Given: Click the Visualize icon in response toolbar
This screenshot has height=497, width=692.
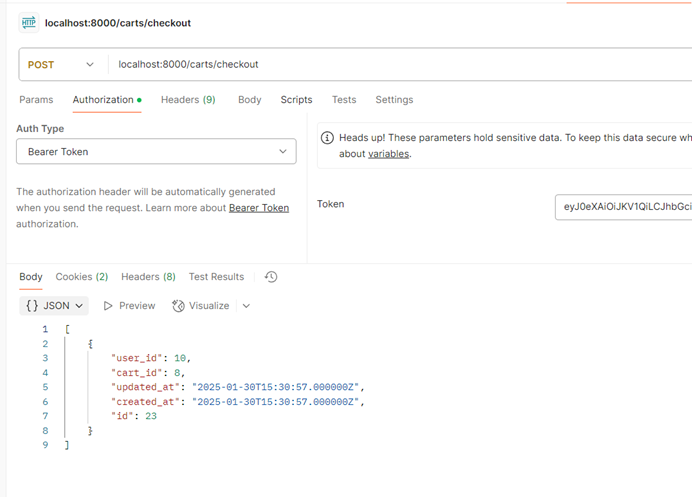Looking at the screenshot, I should [178, 306].
